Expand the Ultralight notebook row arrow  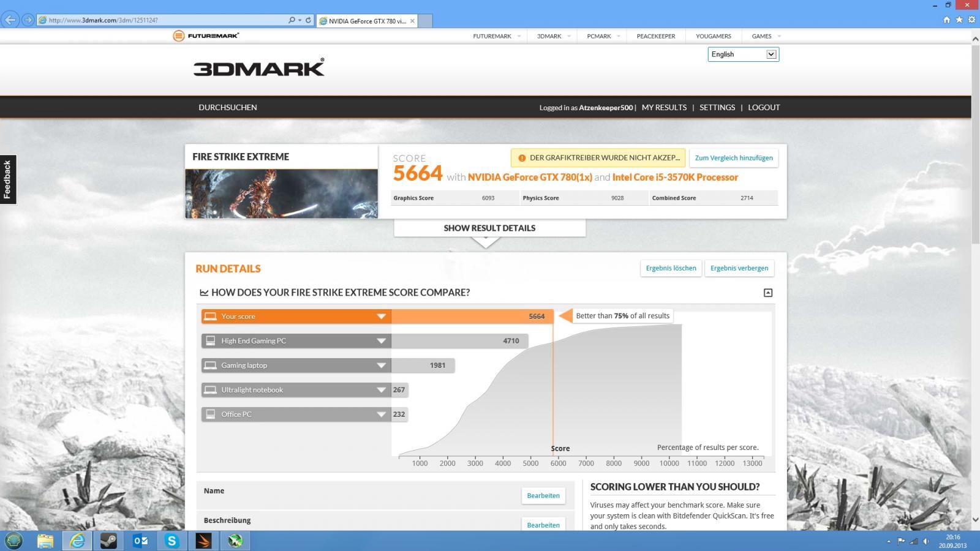click(381, 390)
